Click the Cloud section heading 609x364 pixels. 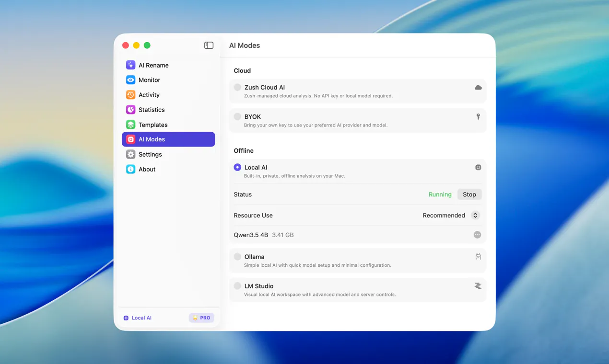click(x=242, y=70)
